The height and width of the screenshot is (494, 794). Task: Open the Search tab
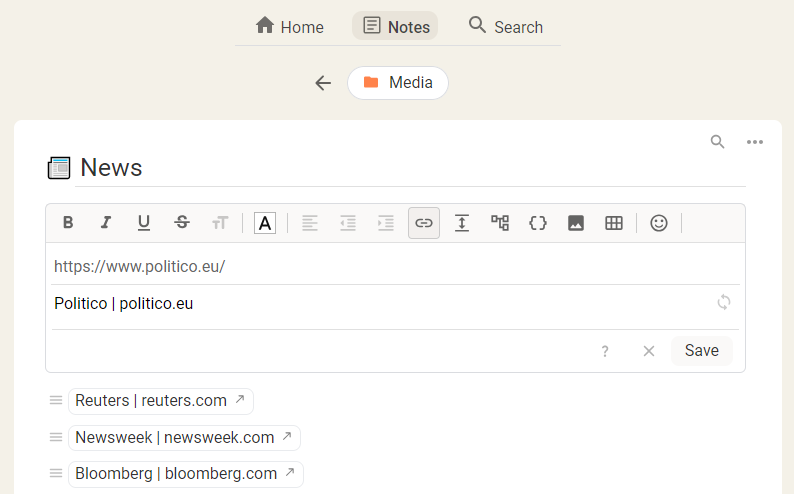[506, 26]
